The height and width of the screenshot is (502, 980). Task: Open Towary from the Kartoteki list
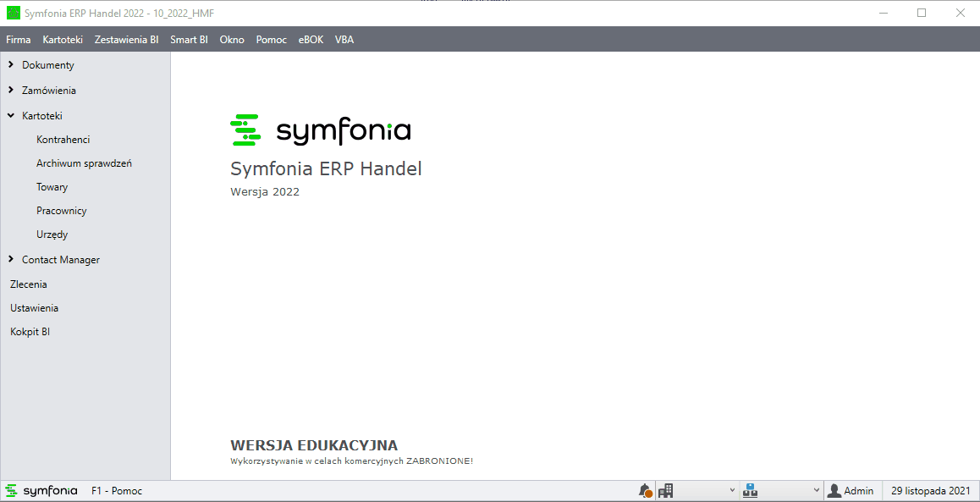coord(52,187)
